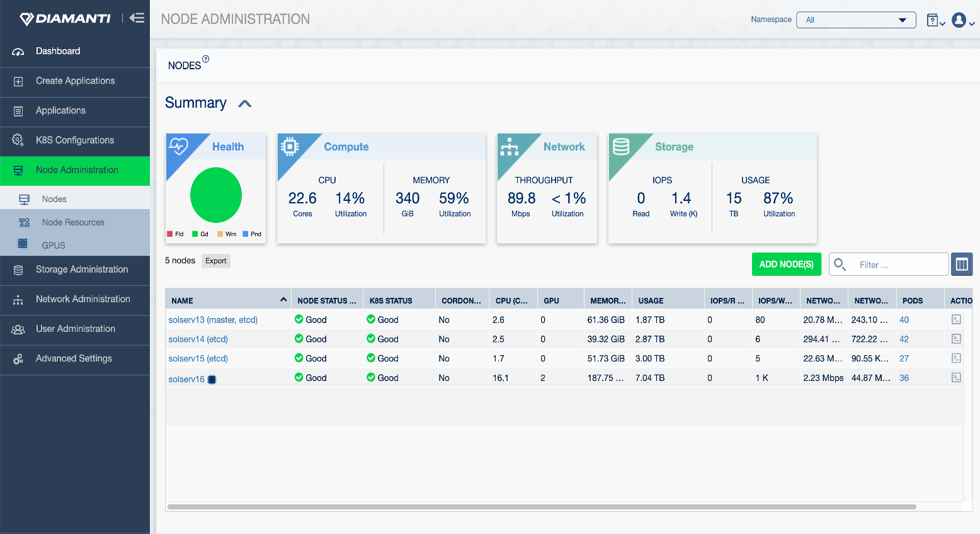The image size is (980, 534).
Task: Open the Namespace dropdown
Action: pyautogui.click(x=855, y=20)
